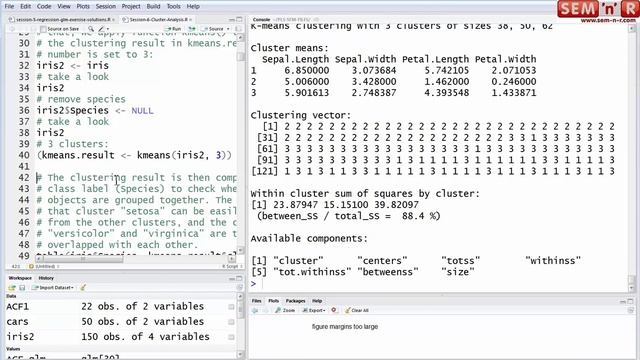Refresh the plots pane
Screen dimensions: 640x360
coord(631,311)
